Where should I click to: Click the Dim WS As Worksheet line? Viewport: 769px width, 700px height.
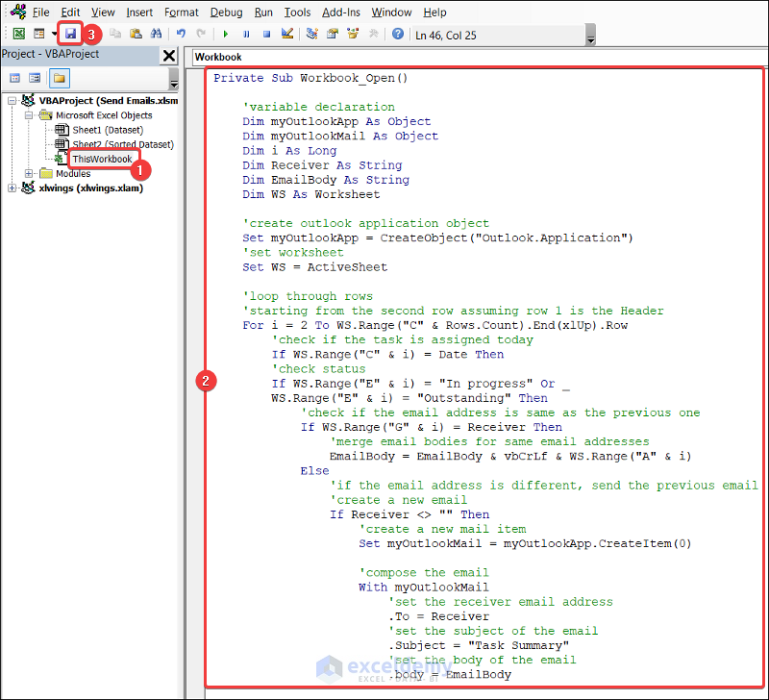coord(310,195)
